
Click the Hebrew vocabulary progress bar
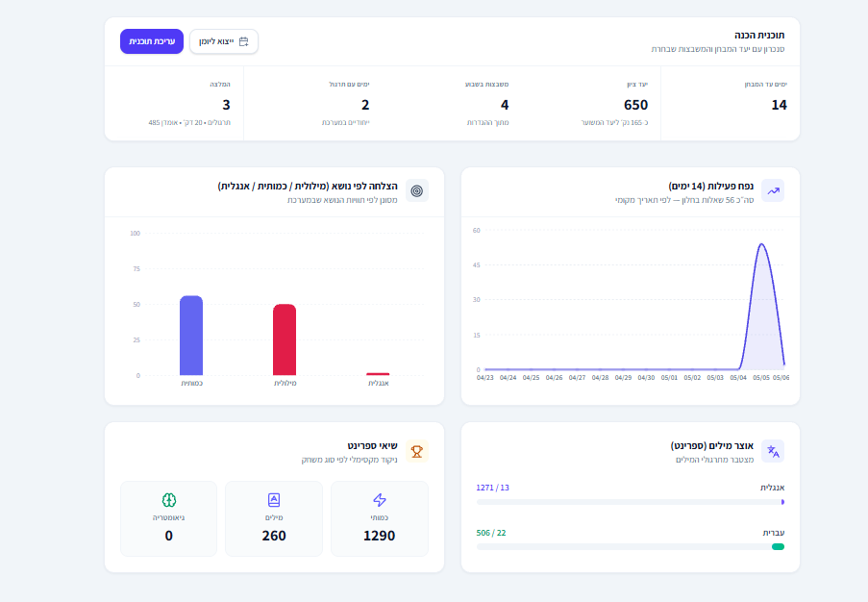(x=630, y=546)
